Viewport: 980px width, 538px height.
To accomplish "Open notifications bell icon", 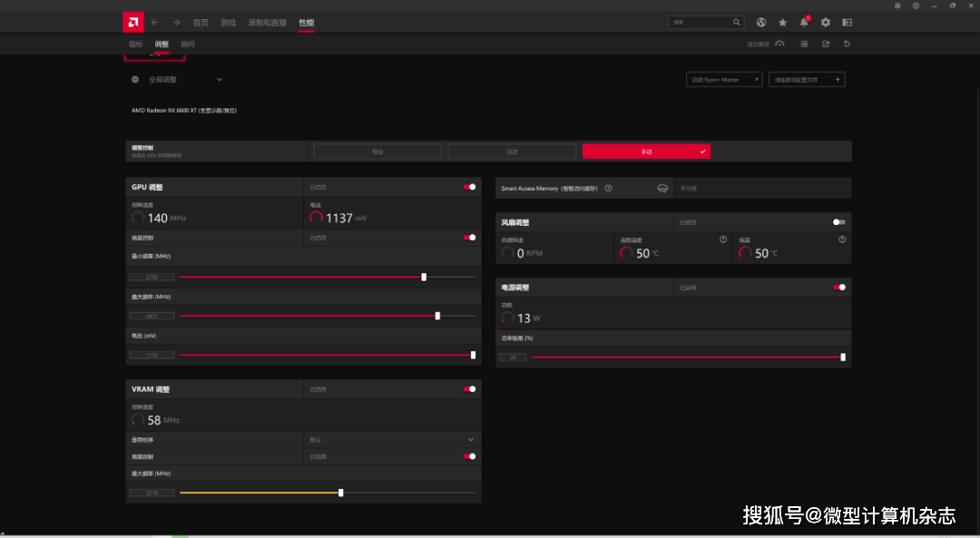I will [804, 23].
